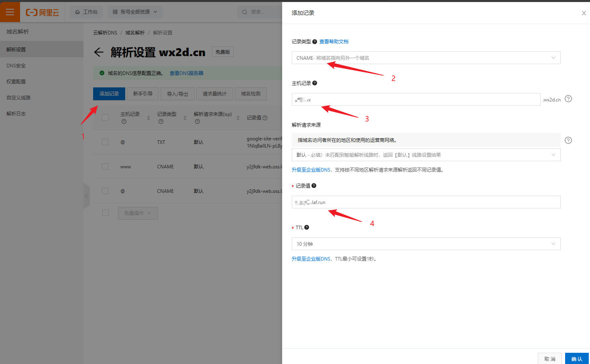The image size is (590, 364).
Task: Click the 新手引导 button
Action: coord(143,94)
